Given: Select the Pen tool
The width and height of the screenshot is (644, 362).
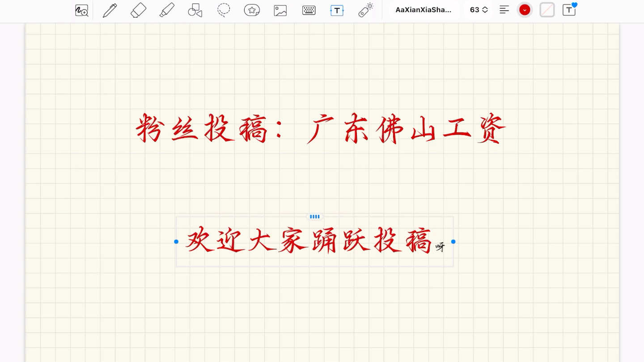Looking at the screenshot, I should click(110, 10).
